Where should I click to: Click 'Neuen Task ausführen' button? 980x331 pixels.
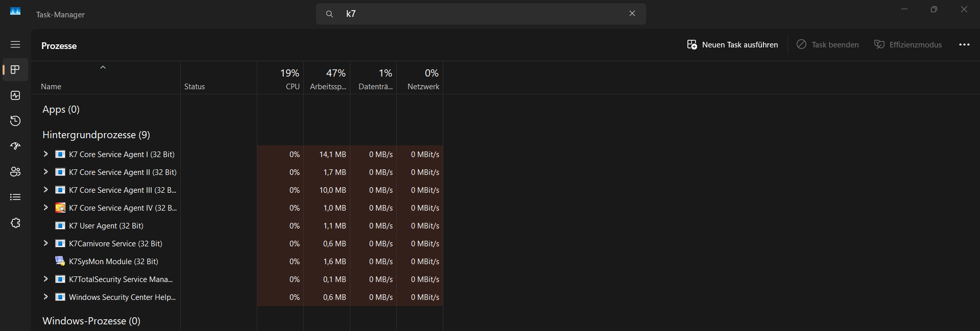pos(732,45)
